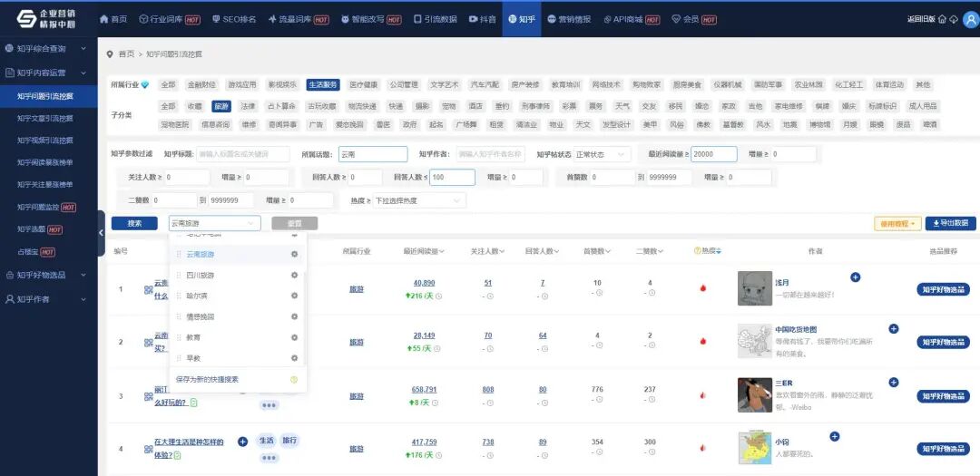Open the 下拉选择热度 heat dropdown
This screenshot has width=980, height=476.
tap(419, 200)
